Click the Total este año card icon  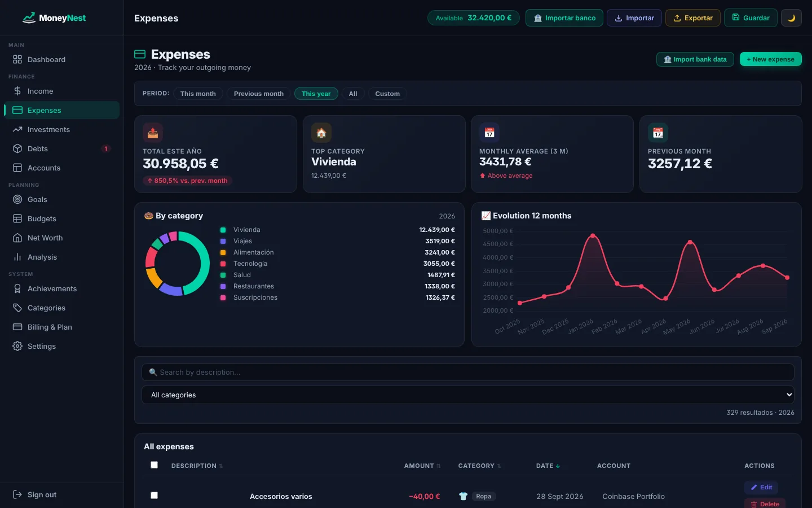click(153, 133)
